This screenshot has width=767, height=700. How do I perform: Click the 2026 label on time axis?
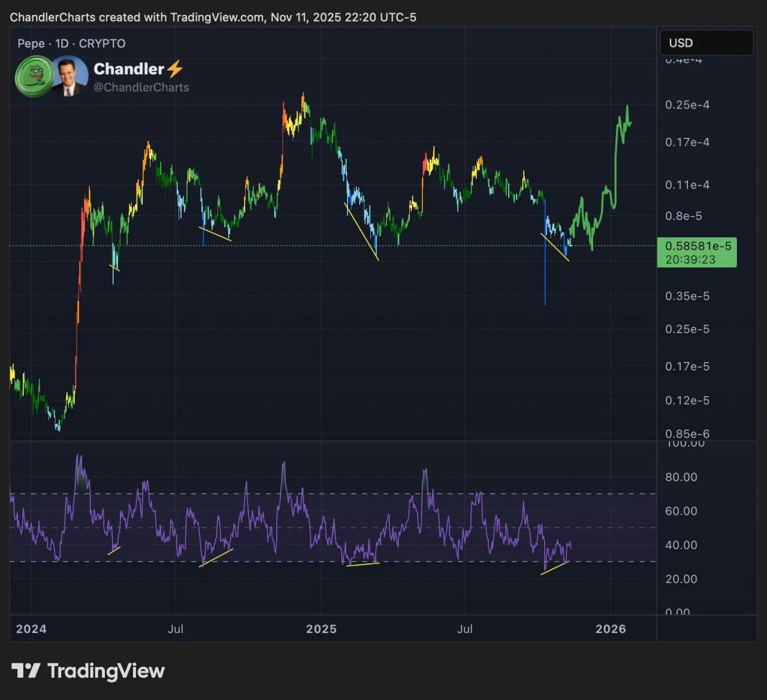tap(611, 629)
